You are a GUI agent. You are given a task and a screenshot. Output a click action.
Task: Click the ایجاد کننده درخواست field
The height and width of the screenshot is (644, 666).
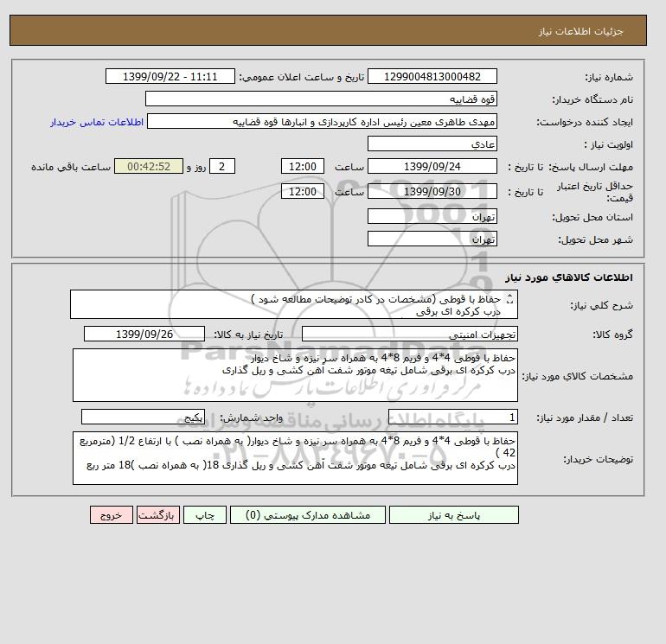point(322,122)
